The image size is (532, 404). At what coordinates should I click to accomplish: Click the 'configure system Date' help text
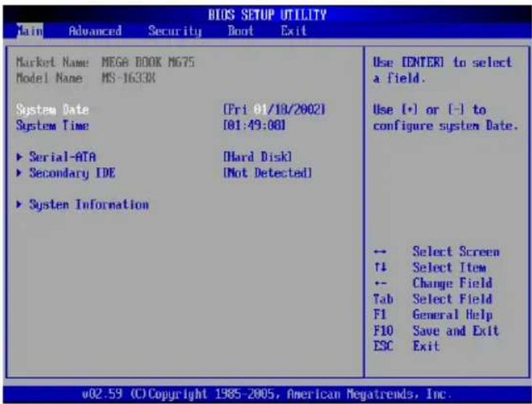click(x=446, y=126)
